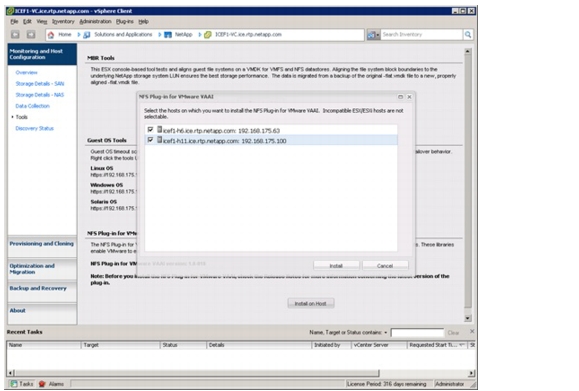Open the Overview link
The height and width of the screenshot is (391, 579).
click(26, 73)
